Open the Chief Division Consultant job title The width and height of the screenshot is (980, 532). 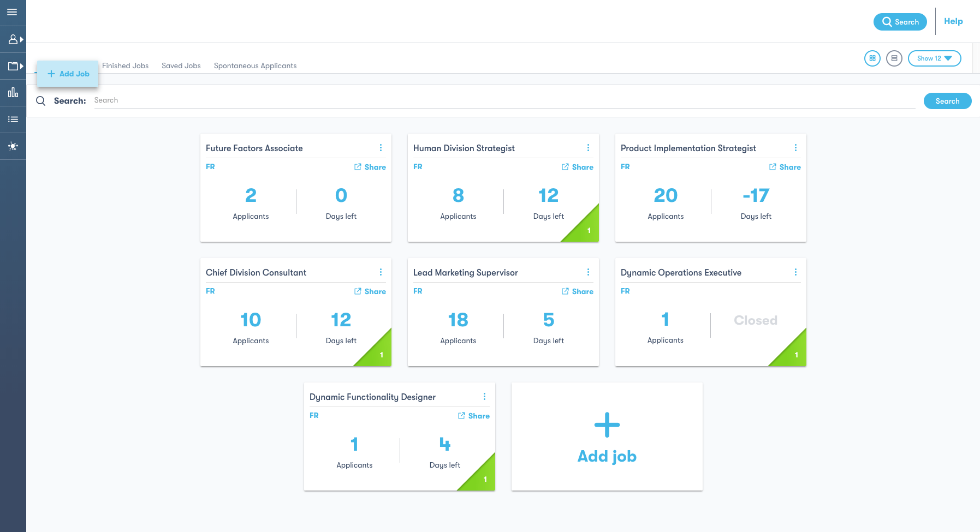(x=256, y=272)
